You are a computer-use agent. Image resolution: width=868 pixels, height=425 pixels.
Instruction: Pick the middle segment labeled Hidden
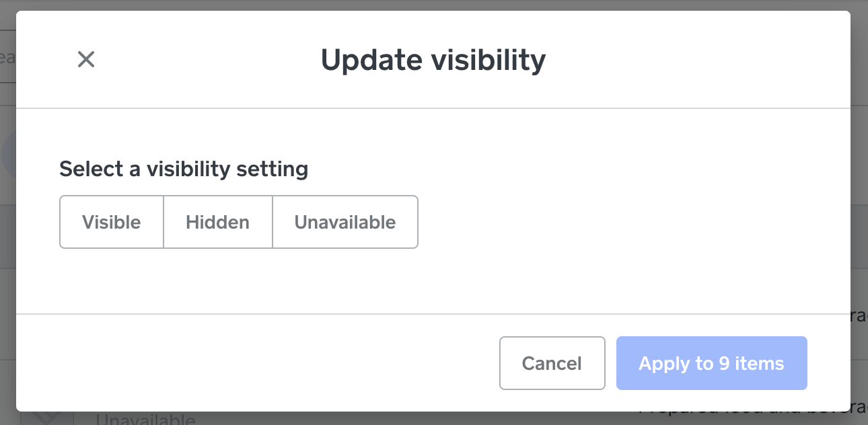click(217, 222)
